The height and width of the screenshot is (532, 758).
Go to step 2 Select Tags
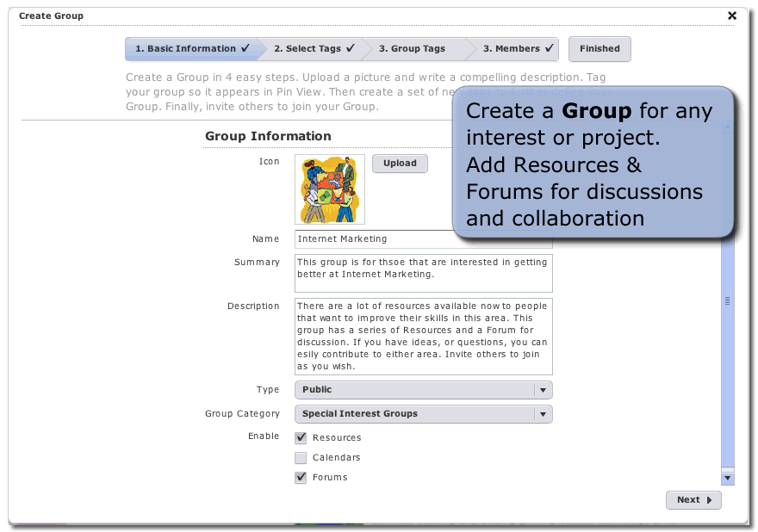click(314, 49)
